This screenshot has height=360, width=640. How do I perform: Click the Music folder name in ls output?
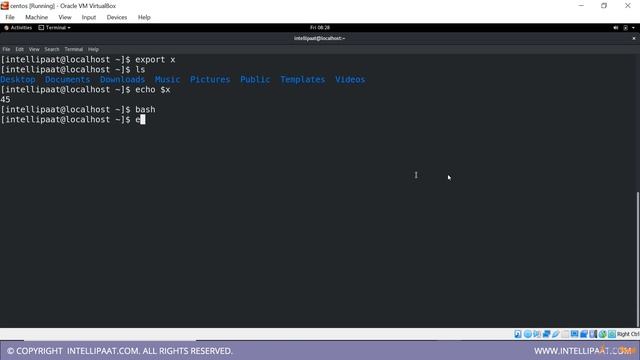[x=167, y=80]
